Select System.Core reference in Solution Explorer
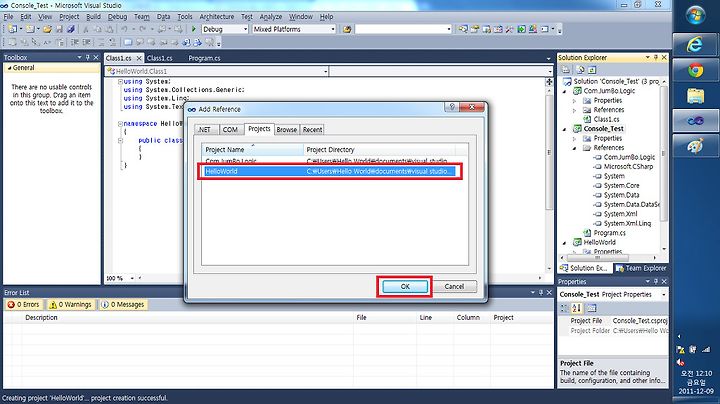 click(621, 185)
